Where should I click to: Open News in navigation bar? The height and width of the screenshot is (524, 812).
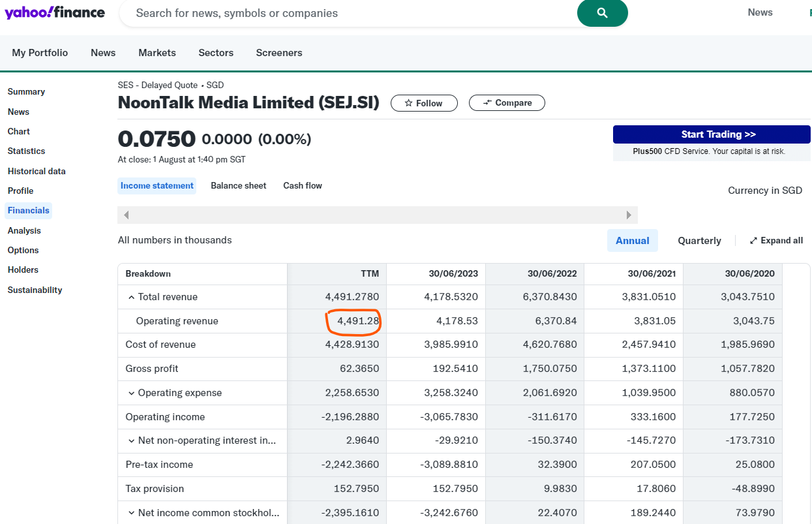(x=103, y=53)
